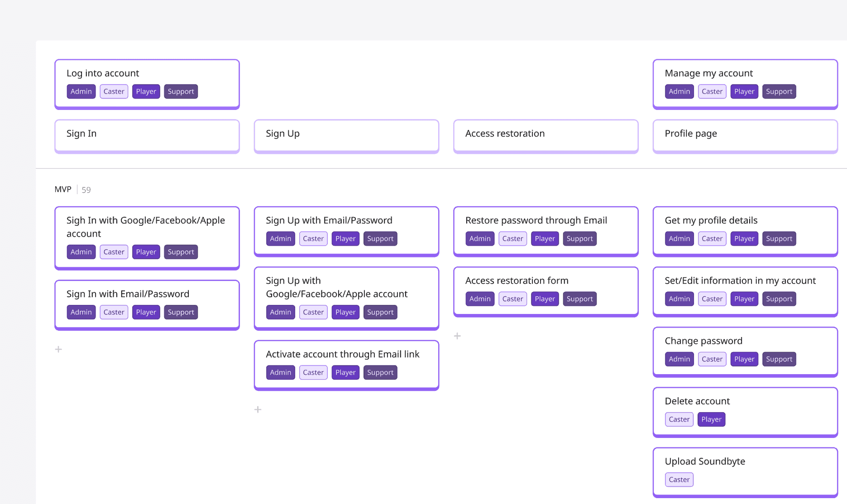
Task: Click Support tag on Log into account
Action: coord(181,91)
